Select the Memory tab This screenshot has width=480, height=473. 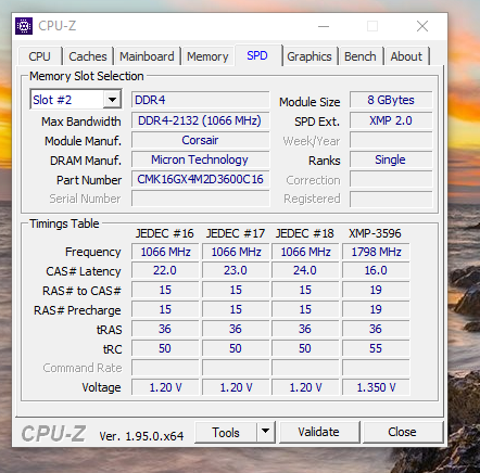click(x=208, y=56)
